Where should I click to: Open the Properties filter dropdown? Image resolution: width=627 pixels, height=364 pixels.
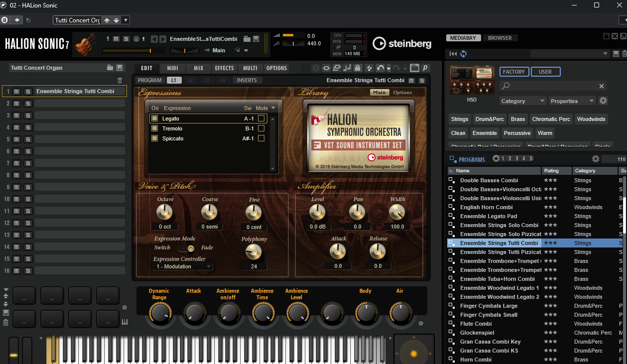click(572, 101)
